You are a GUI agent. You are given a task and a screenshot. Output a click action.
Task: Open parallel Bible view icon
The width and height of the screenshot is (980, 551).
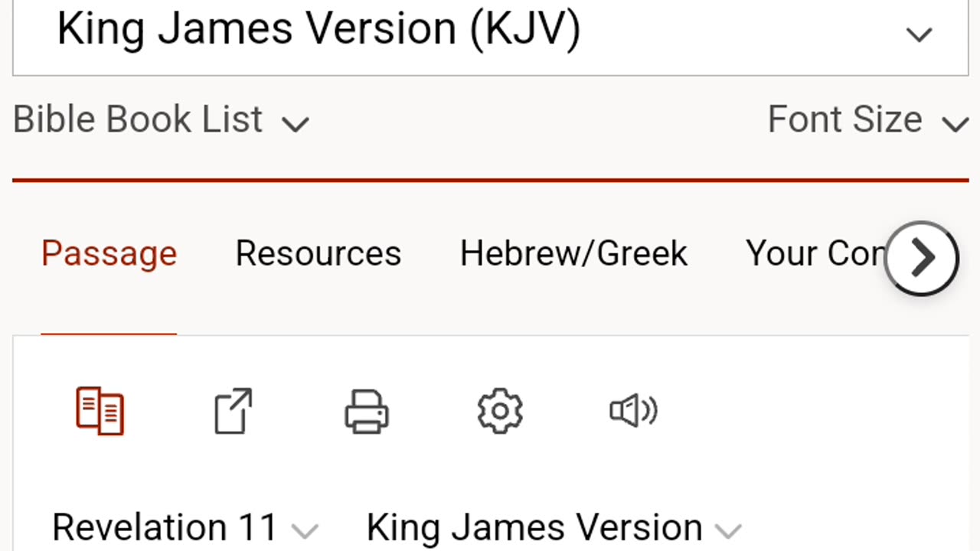pos(100,411)
